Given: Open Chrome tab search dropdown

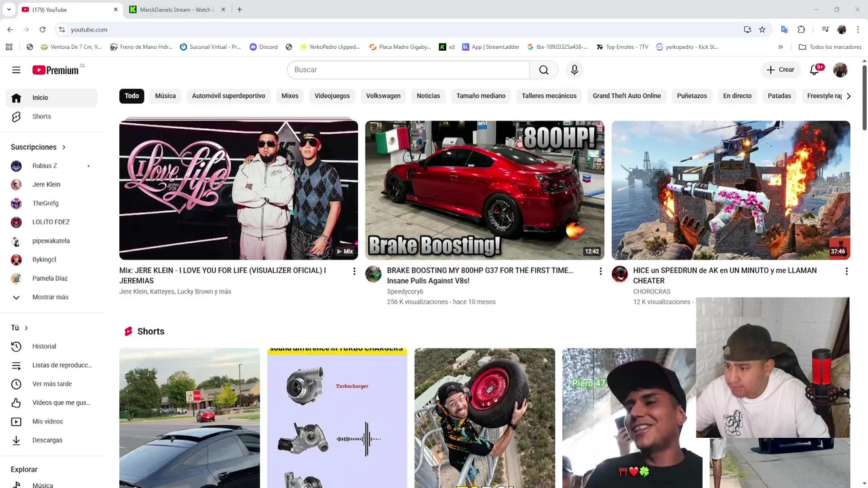Looking at the screenshot, I should click(x=9, y=9).
